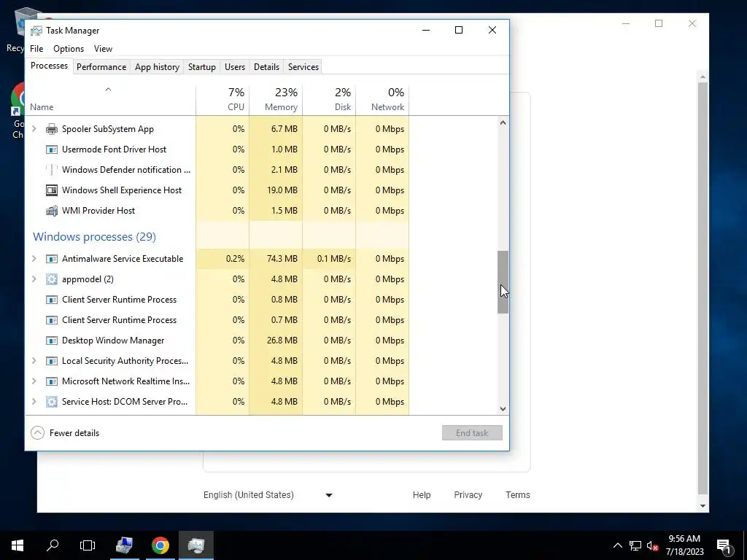
Task: Click the Task Manager taskbar button
Action: 196,545
